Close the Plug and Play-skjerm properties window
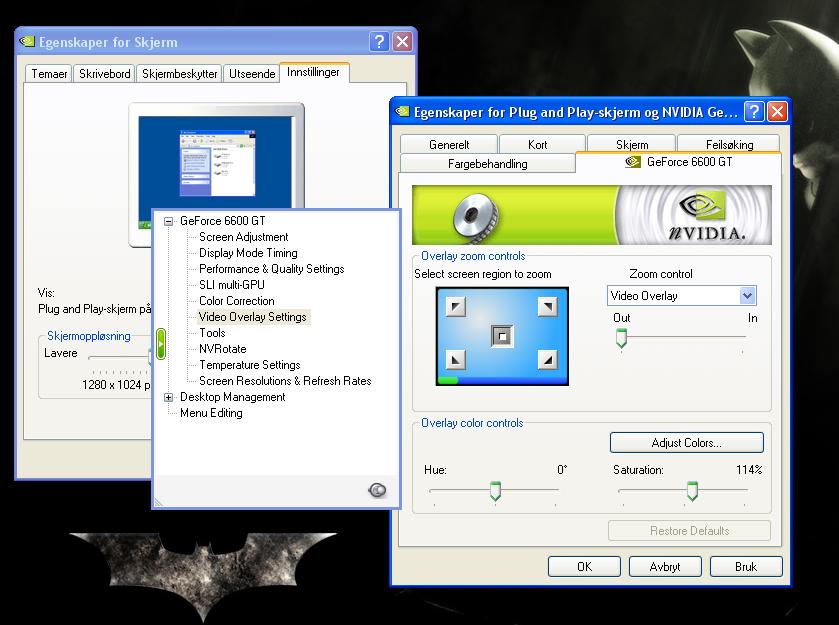This screenshot has width=839, height=625. click(x=777, y=112)
